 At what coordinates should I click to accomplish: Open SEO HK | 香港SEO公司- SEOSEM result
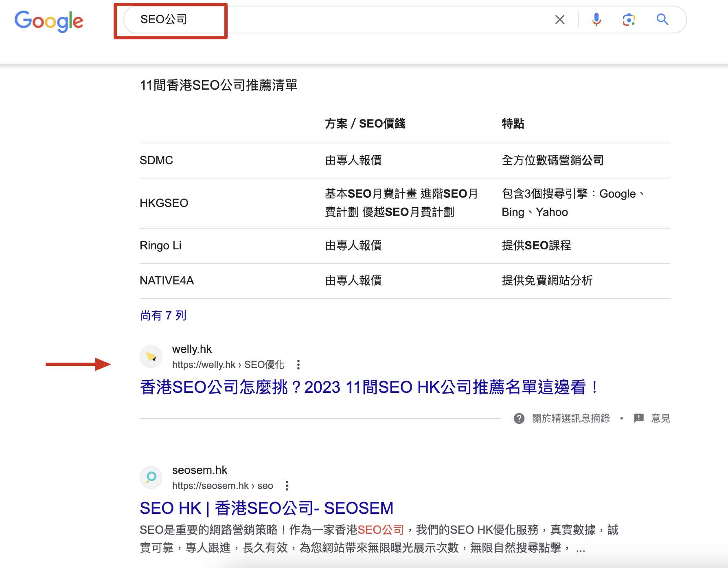pyautogui.click(x=267, y=508)
